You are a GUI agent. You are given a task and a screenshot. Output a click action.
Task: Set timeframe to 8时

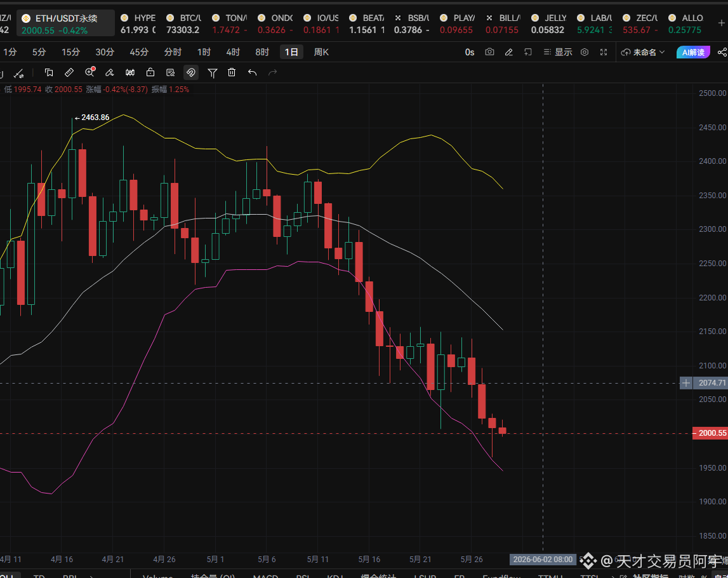point(262,52)
